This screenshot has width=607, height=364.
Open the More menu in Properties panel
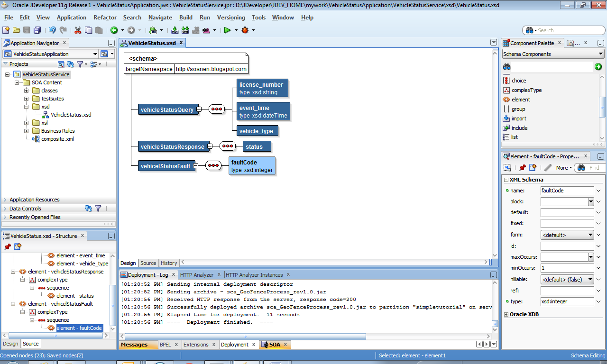coord(564,168)
